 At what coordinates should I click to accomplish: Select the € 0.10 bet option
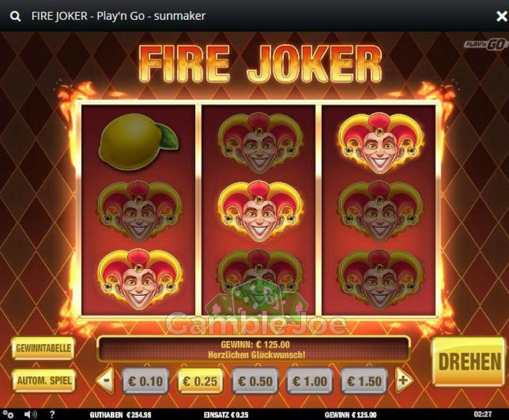145,381
